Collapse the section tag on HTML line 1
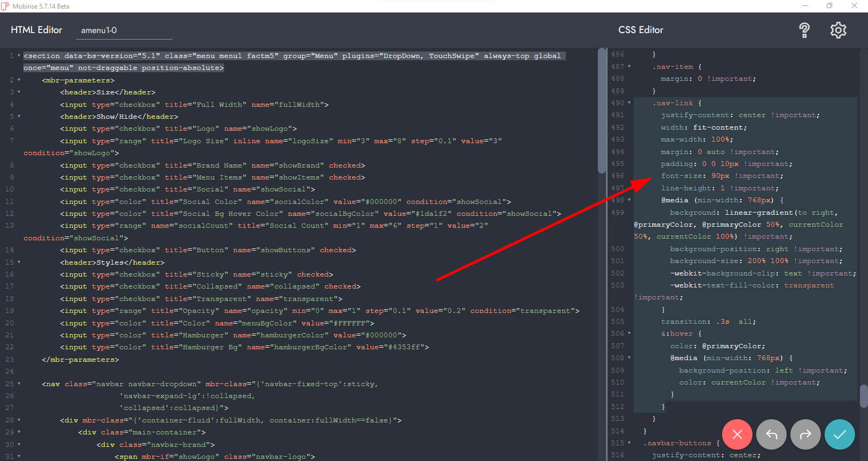Screen dimensions: 868x461 click(x=19, y=56)
